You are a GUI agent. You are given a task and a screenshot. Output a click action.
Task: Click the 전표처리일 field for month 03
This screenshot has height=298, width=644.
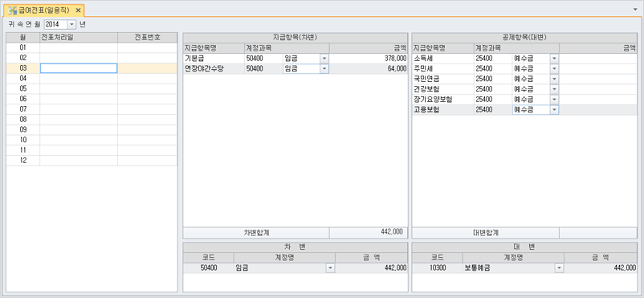click(79, 68)
